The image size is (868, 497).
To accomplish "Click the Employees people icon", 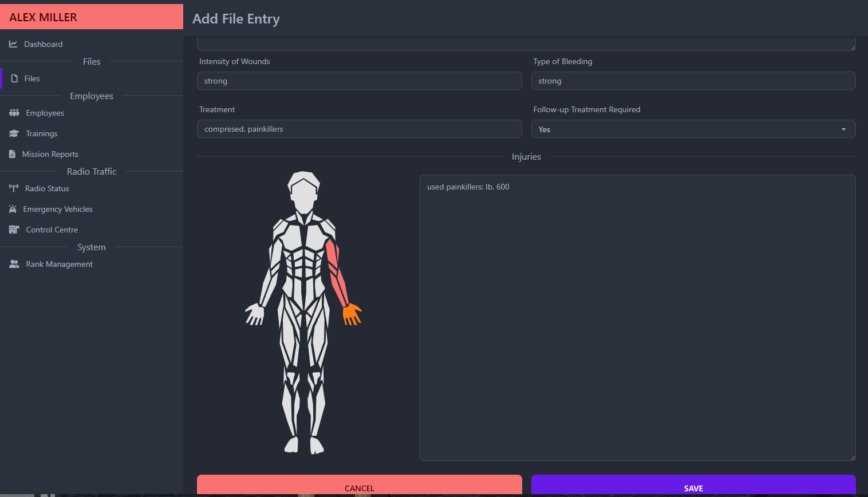I will pos(13,112).
